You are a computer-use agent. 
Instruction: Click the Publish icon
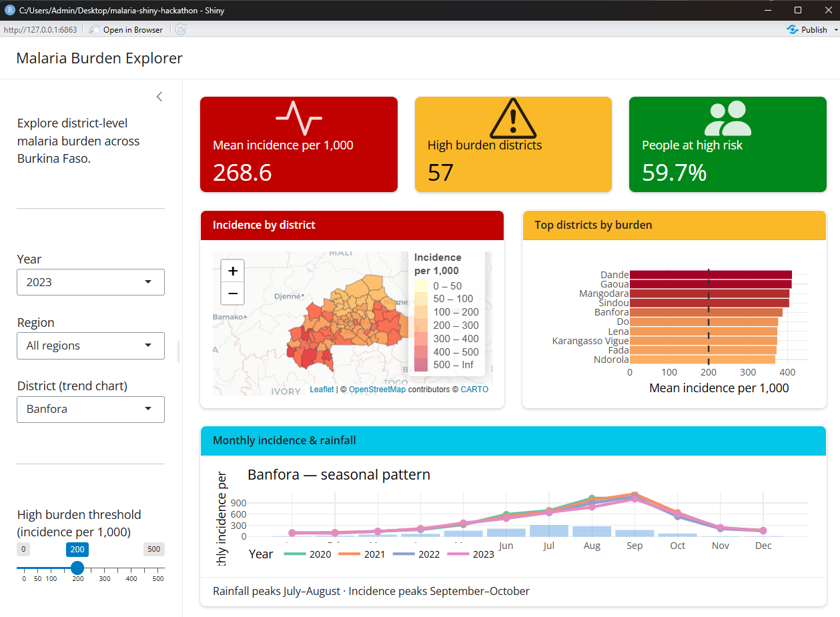pyautogui.click(x=793, y=29)
